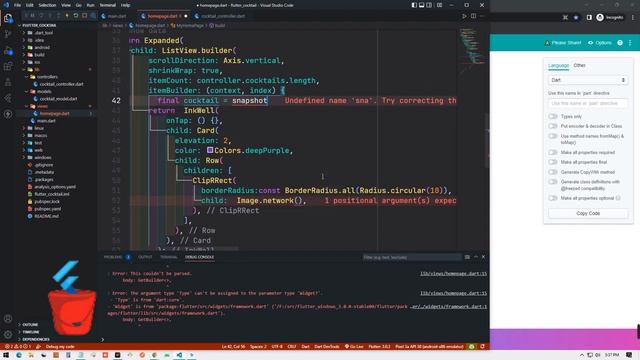Click the notification bell in status bar
Screen dimensions: 640x360
click(482, 347)
